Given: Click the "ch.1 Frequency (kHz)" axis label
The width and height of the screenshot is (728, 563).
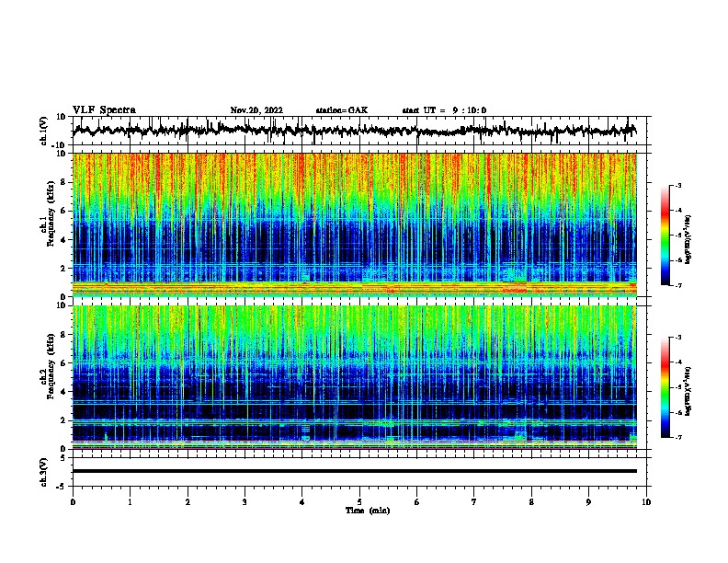Looking at the screenshot, I should 48,213.
